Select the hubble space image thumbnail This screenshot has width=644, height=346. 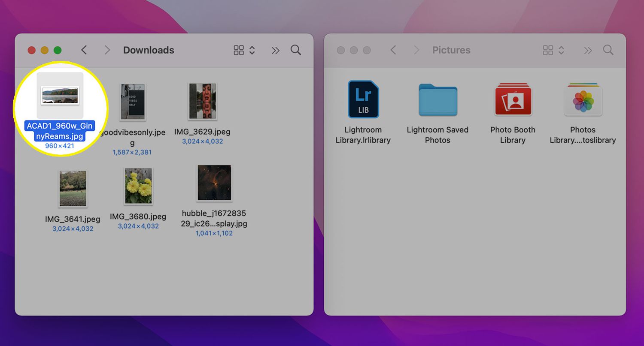[214, 182]
